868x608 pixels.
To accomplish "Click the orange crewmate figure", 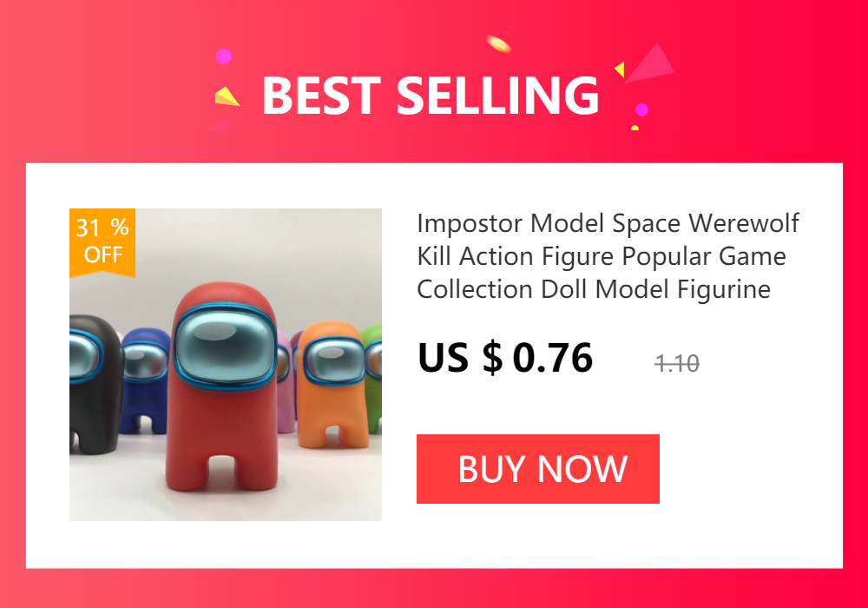I will point(332,385).
